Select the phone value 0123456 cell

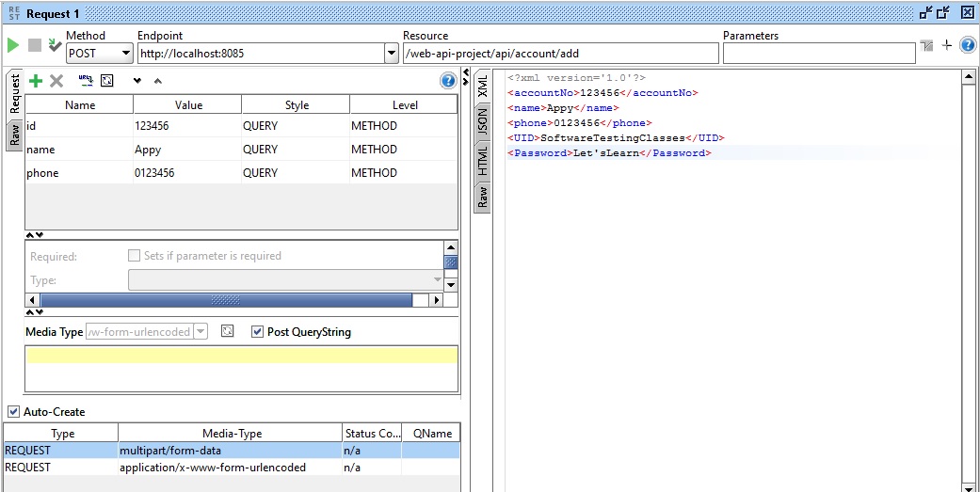pos(188,173)
